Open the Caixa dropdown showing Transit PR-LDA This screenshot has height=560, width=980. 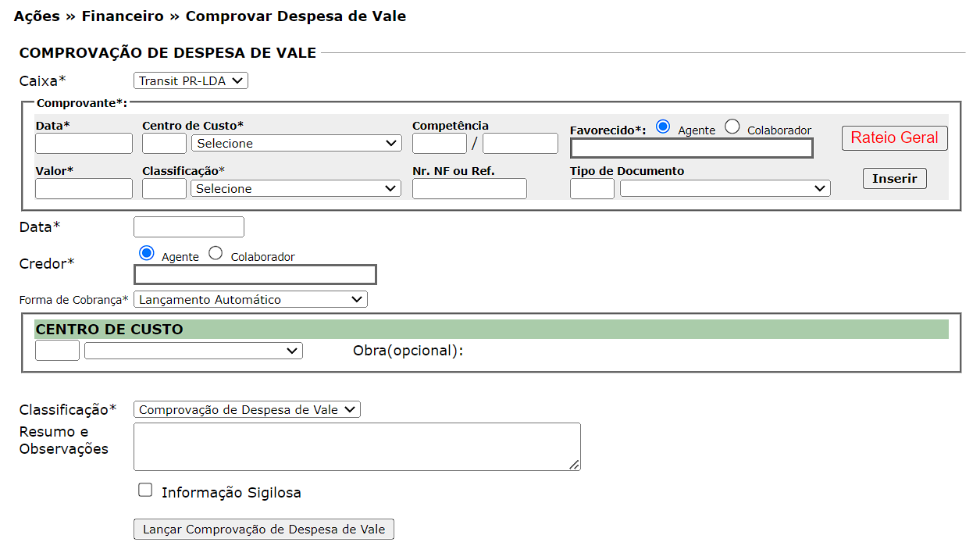click(191, 80)
